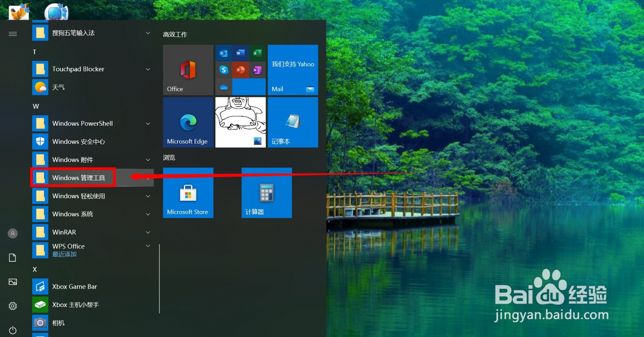Click the Power icon in Start sidebar

12,330
